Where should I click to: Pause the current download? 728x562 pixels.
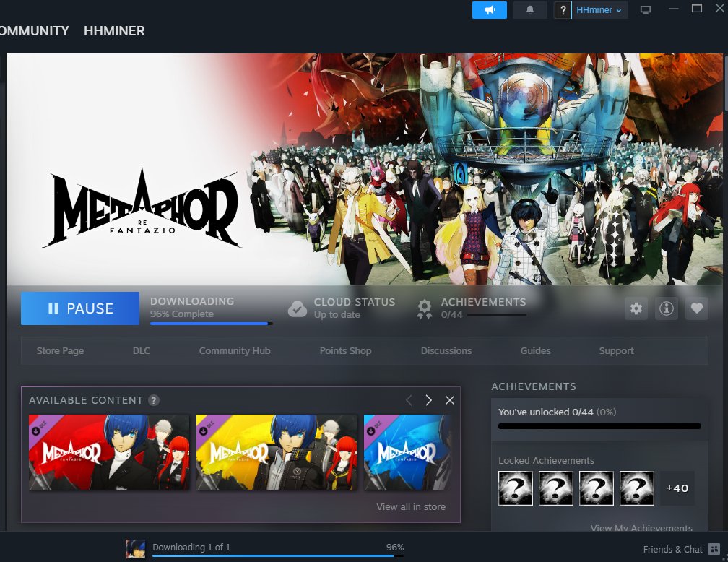(80, 308)
